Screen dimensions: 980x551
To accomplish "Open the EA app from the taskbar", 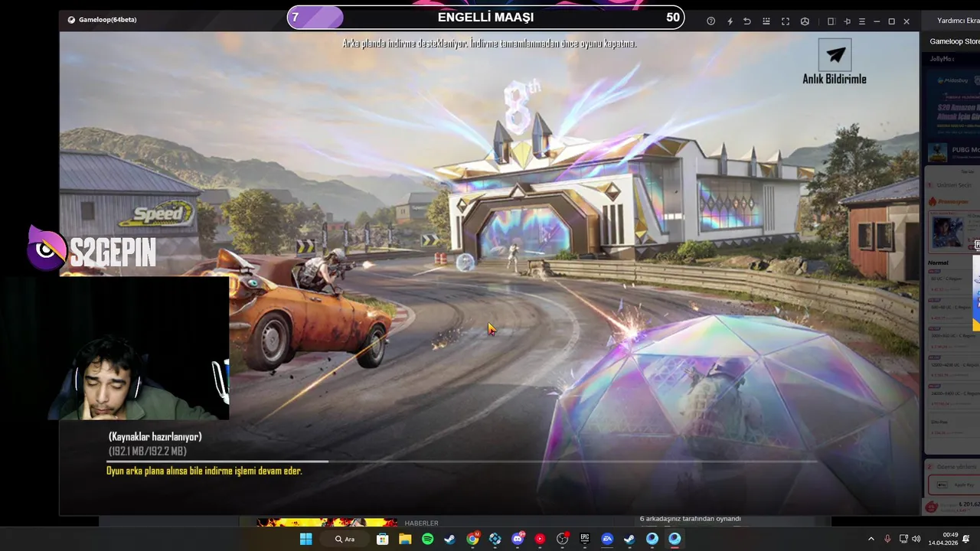I will (x=607, y=539).
